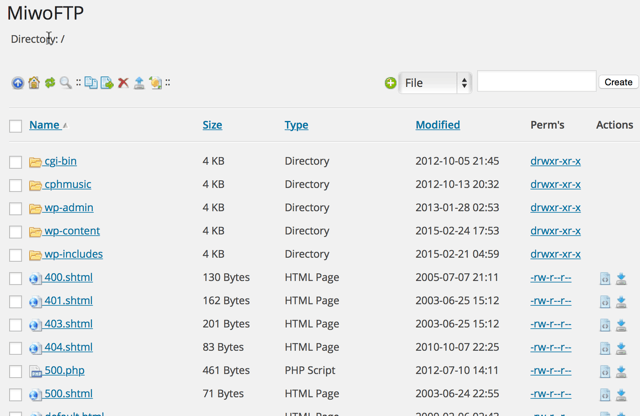Check the cphmusic row checkbox
Image resolution: width=640 pixels, height=416 pixels.
pos(16,185)
